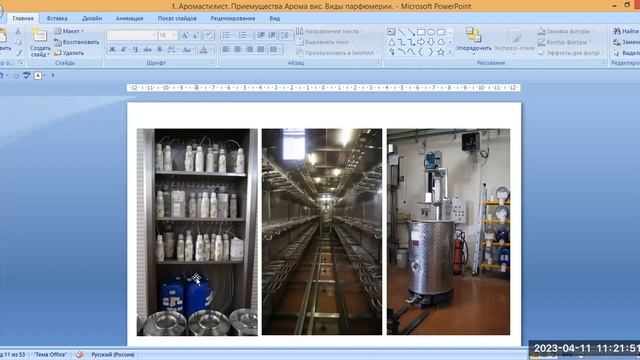Open the Макет layout dropdown
This screenshot has width=640, height=360.
click(69, 31)
